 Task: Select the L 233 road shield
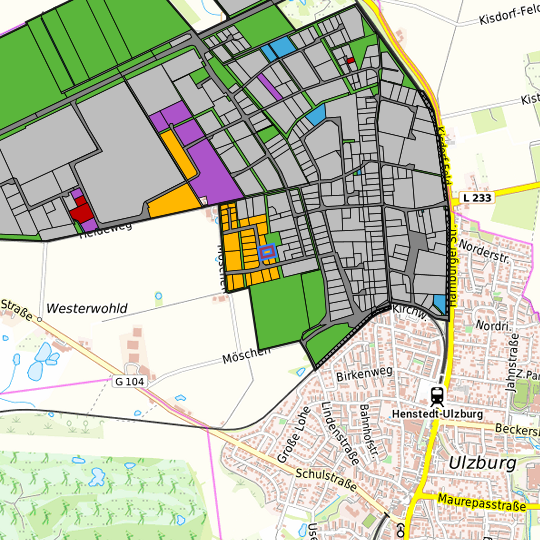(477, 198)
